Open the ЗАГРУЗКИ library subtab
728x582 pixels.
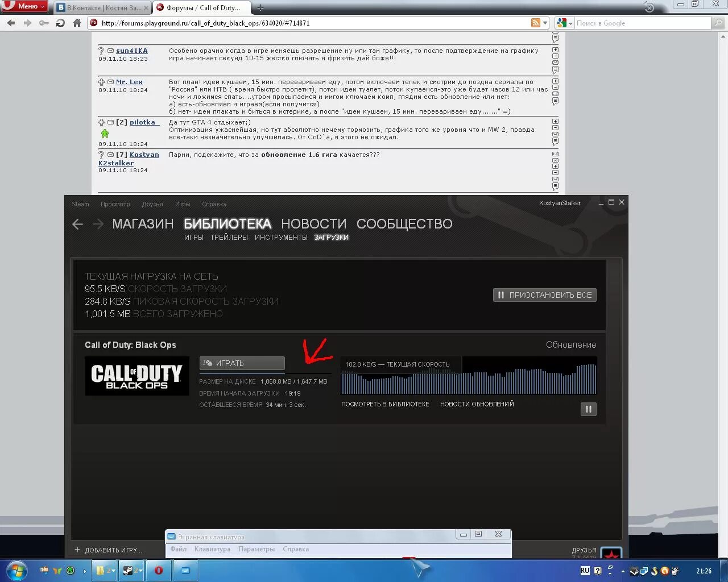click(331, 238)
